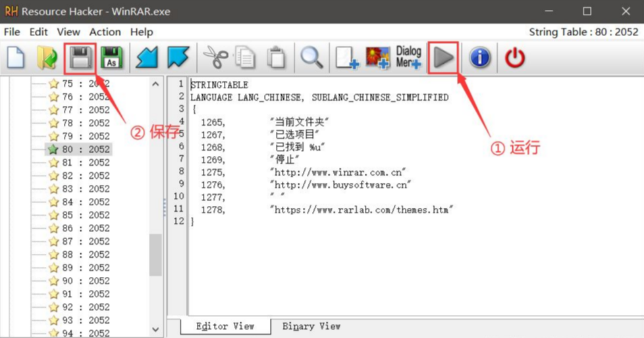Click the string ID 1267 line
The height and width of the screenshot is (338, 644).
pos(259,135)
